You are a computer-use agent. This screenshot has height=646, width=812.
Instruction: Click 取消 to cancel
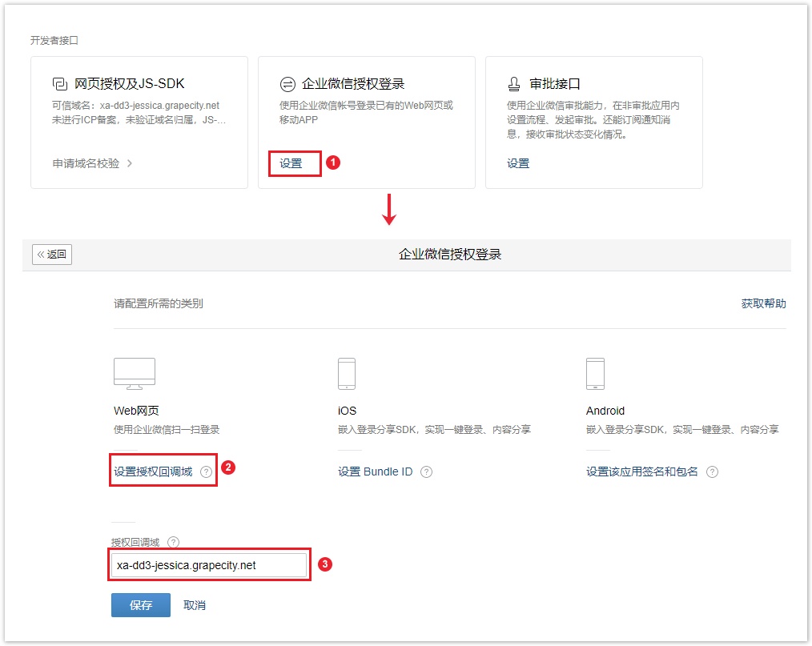click(x=195, y=605)
